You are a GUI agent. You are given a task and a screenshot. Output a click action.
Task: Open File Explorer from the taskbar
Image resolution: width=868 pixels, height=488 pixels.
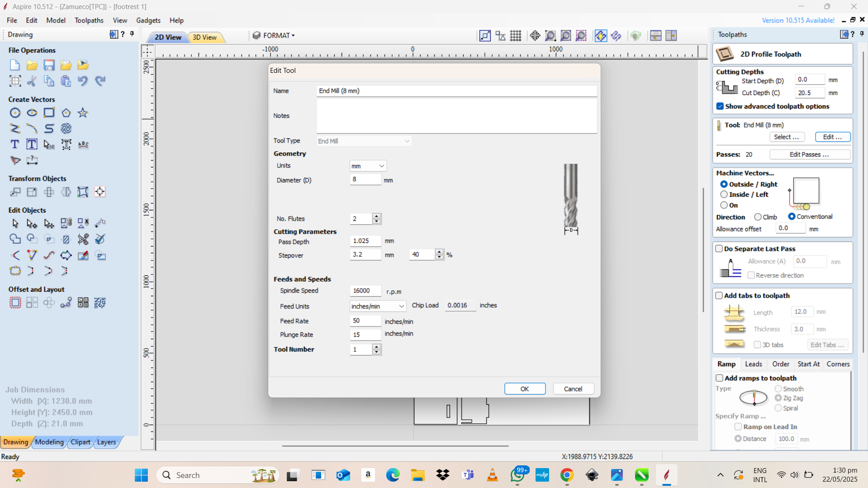point(417,475)
